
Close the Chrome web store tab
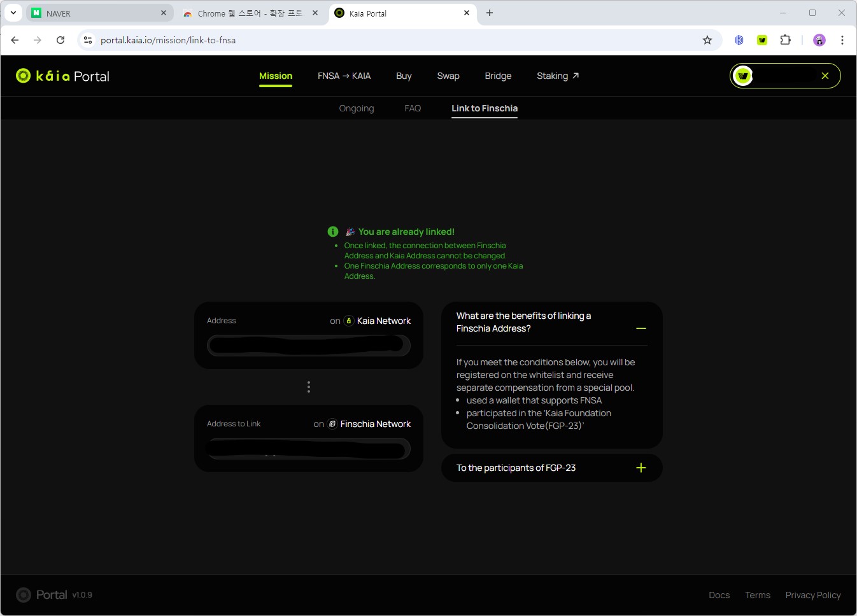(x=315, y=13)
